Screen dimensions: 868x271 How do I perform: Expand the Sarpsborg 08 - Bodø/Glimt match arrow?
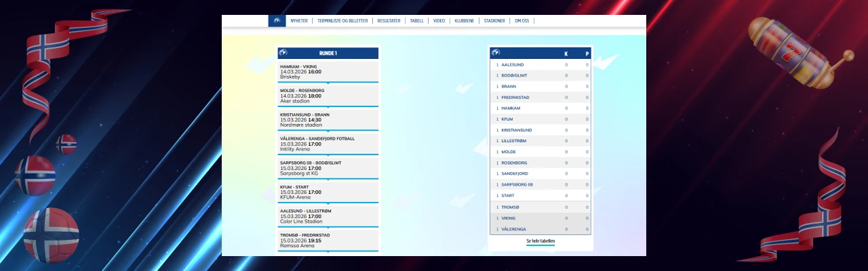[328, 180]
